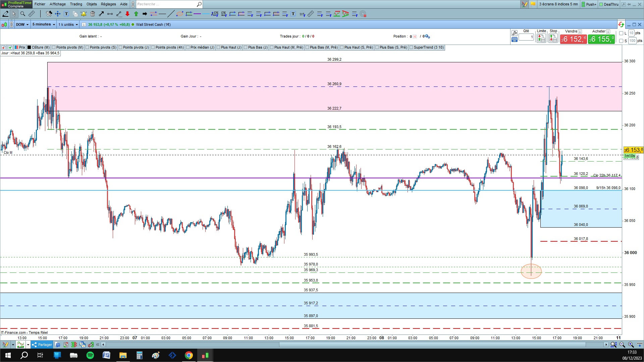Open the Trading menu
Viewport: 644px width, 362px height.
pyautogui.click(x=76, y=4)
